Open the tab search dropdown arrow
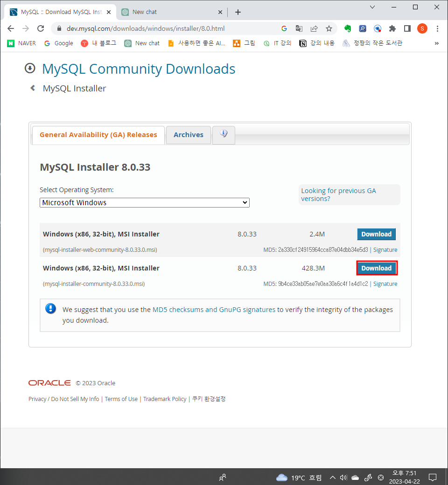 tap(372, 7)
